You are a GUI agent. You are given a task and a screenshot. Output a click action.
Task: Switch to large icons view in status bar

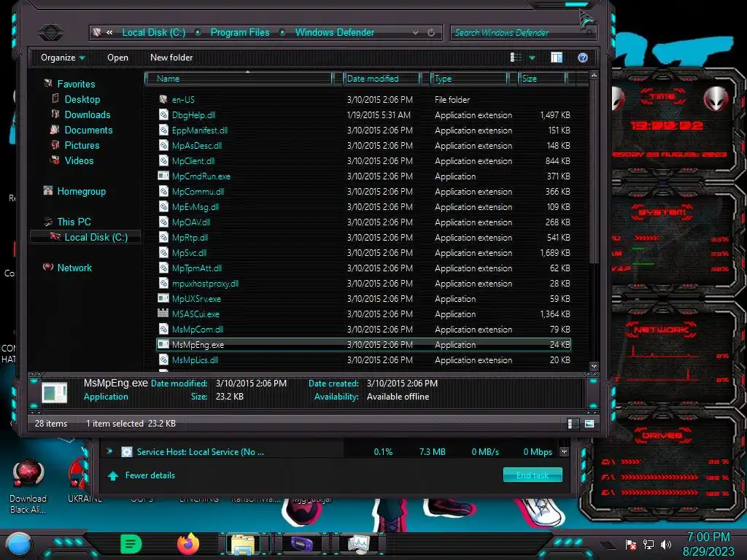click(x=589, y=424)
